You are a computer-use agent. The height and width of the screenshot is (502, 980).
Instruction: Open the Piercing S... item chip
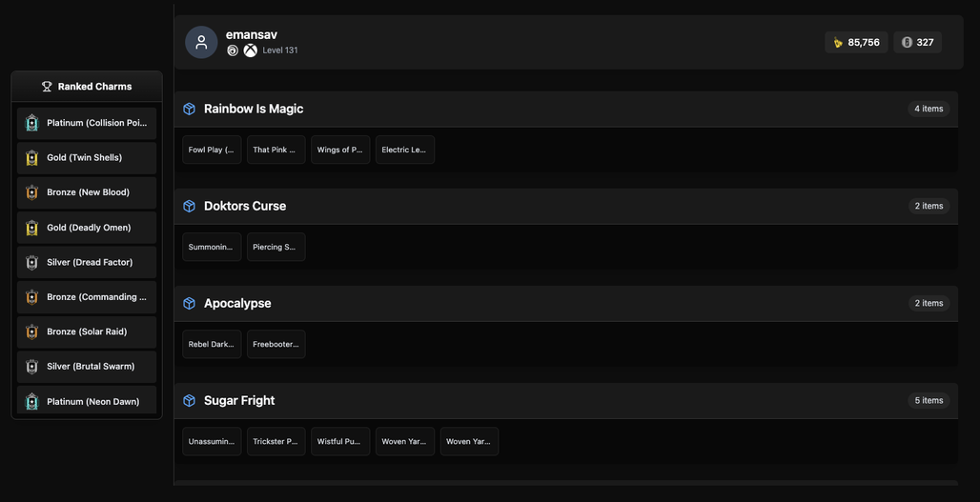tap(276, 248)
